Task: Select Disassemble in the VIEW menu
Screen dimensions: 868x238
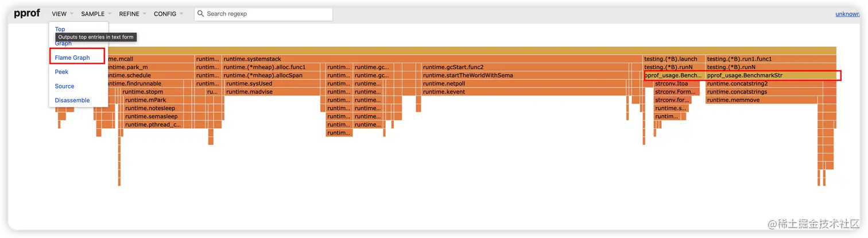Action: (72, 101)
